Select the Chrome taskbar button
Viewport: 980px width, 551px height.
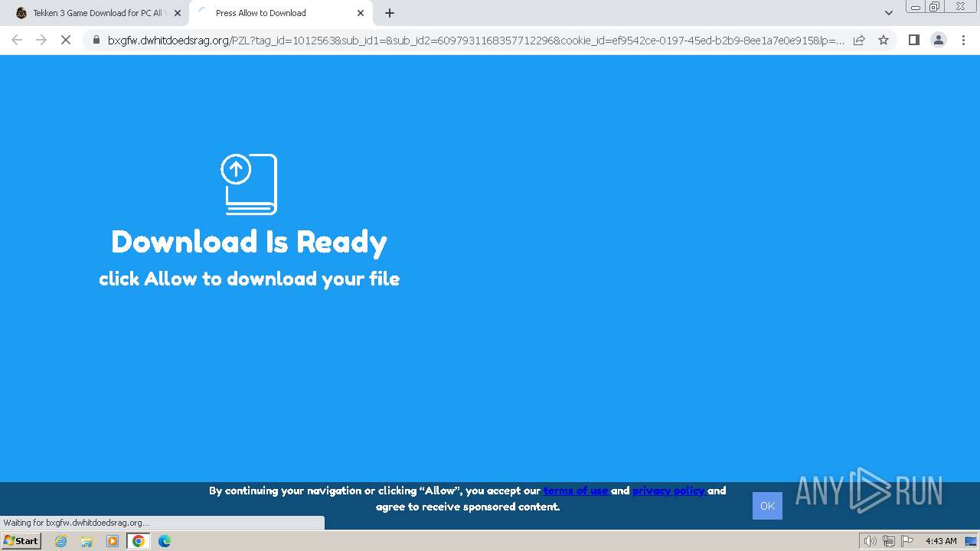(x=138, y=541)
